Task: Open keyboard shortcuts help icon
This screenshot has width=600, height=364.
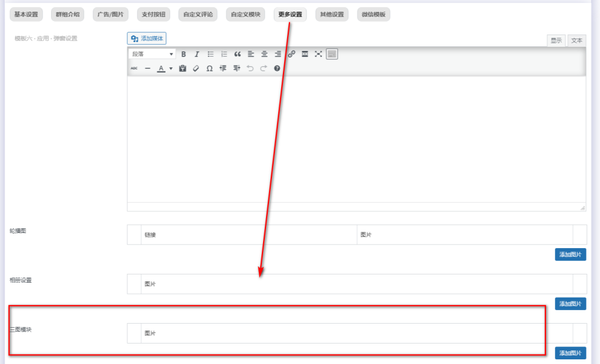Action: pyautogui.click(x=277, y=68)
